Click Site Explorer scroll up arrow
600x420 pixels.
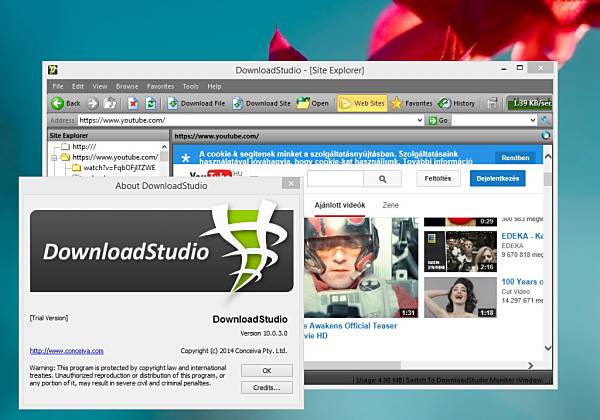pos(164,147)
